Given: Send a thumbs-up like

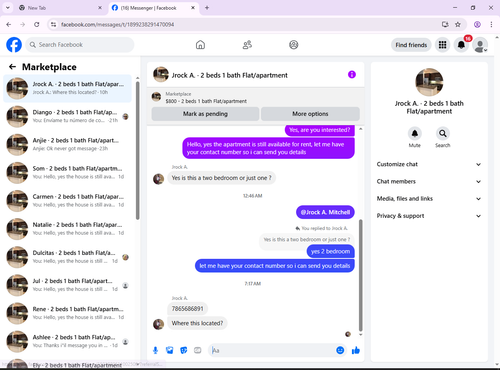Looking at the screenshot, I should pyautogui.click(x=356, y=350).
